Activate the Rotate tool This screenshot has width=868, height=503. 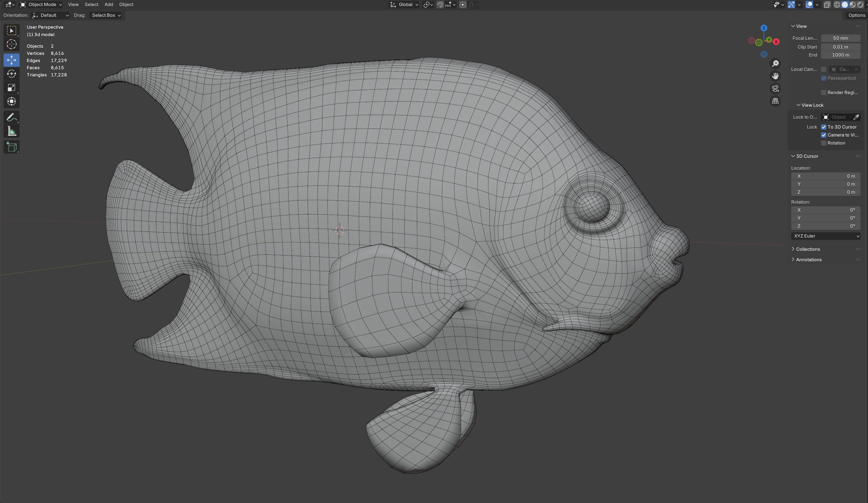(x=11, y=74)
